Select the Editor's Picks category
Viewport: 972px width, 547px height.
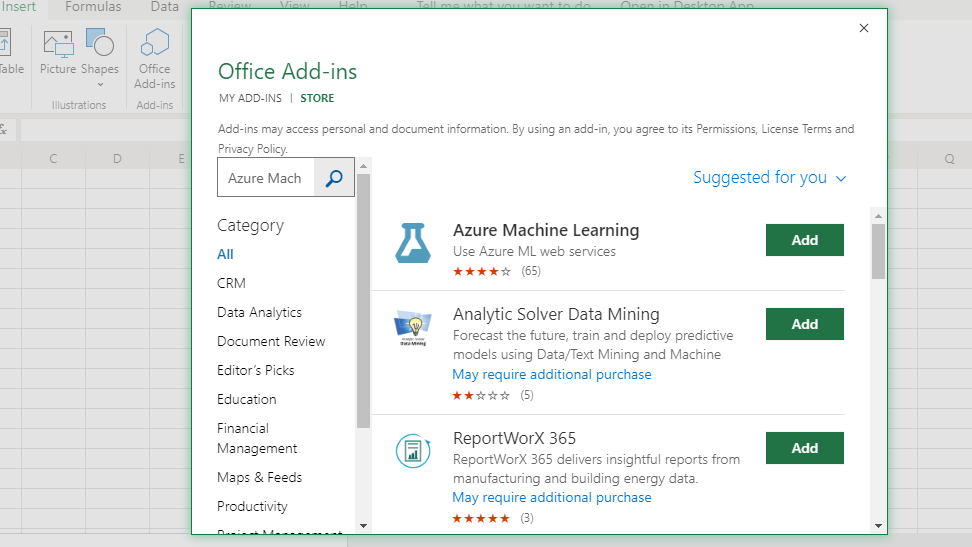(255, 370)
